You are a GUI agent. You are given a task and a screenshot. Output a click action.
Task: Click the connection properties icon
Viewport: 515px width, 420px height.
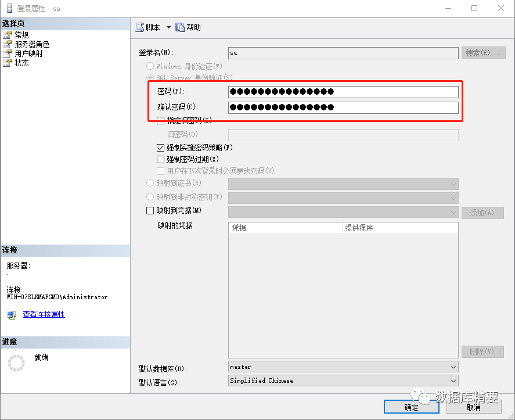(x=12, y=315)
